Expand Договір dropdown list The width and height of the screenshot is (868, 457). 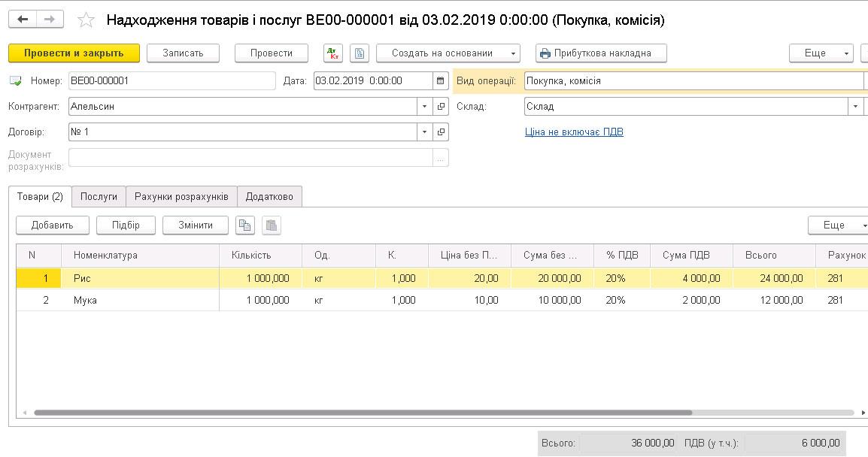pyautogui.click(x=424, y=132)
